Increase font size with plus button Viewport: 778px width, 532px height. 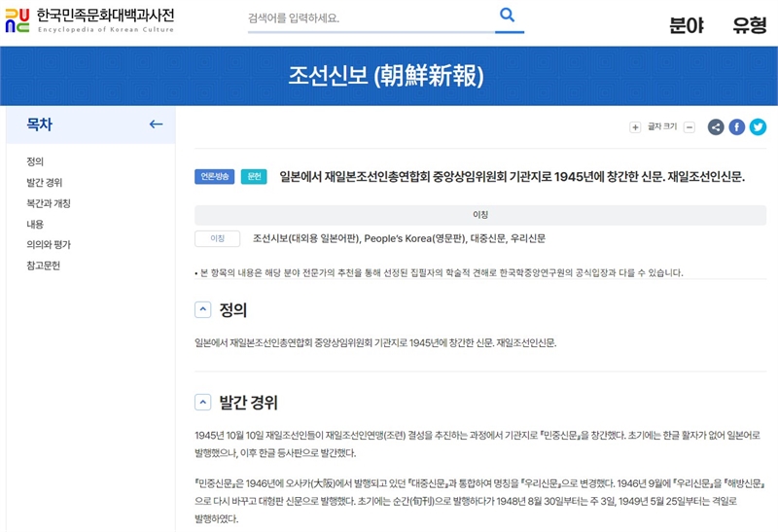635,127
